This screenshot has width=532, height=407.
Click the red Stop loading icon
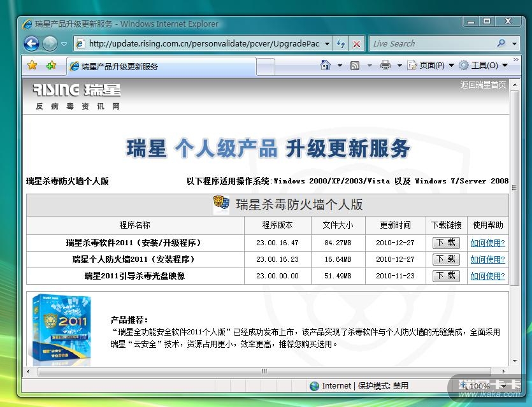click(x=357, y=44)
